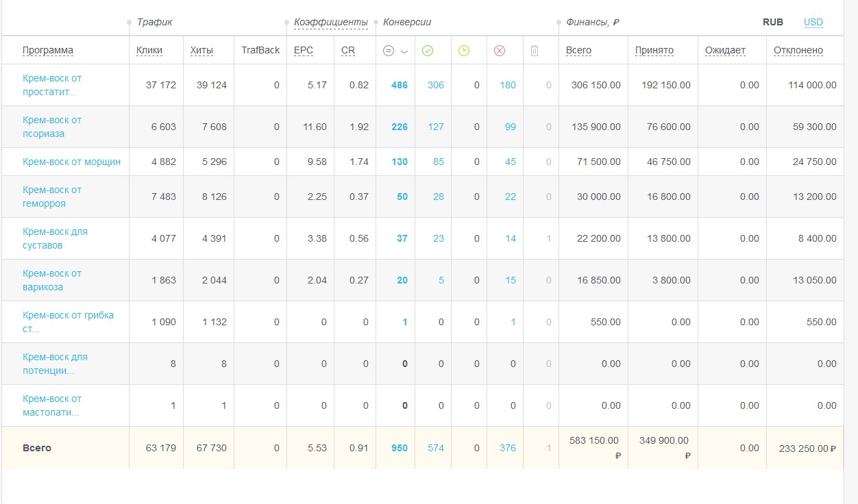858x504 pixels.
Task: Open Крем-воск от псориаза program link
Action: click(x=52, y=127)
